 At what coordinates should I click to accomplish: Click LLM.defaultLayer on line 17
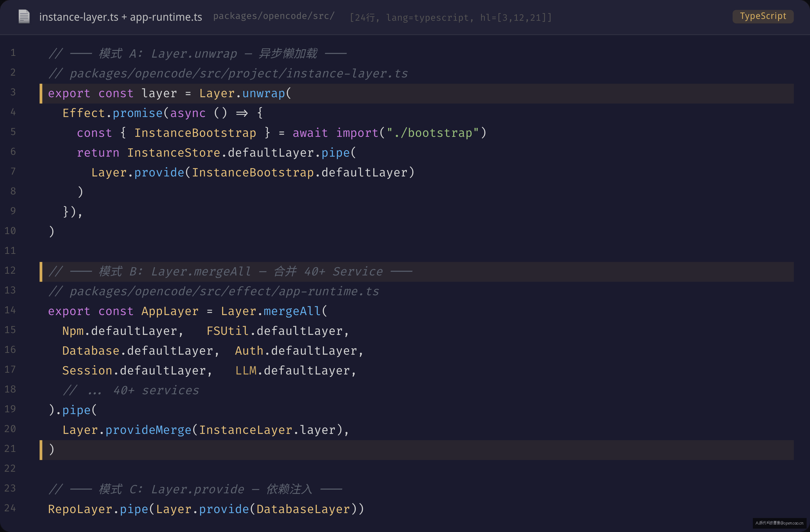(x=293, y=370)
